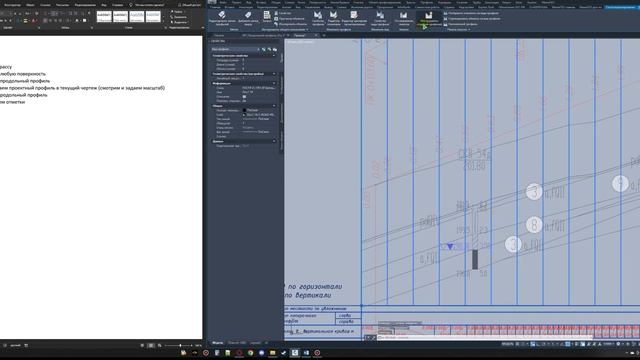Image resolution: width=640 pixels, height=360 pixels.
Task: Click Спроецировать объекты на вид профиля
Action: click(x=472, y=18)
